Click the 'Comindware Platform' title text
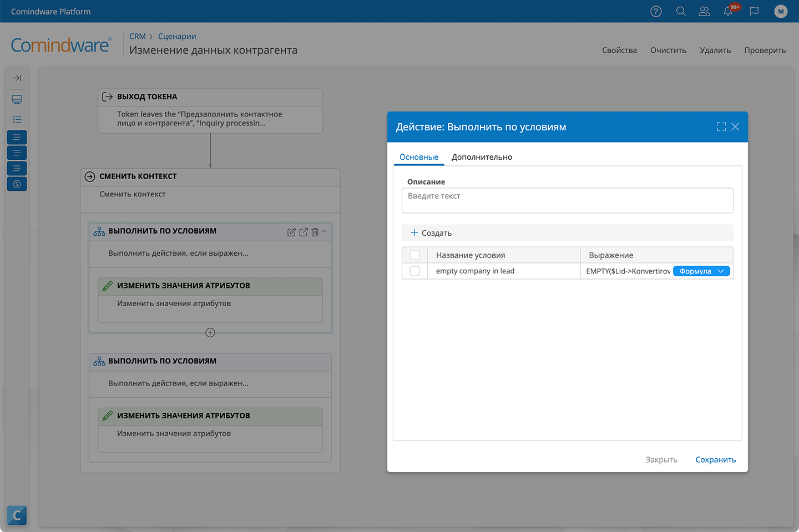 (50, 12)
